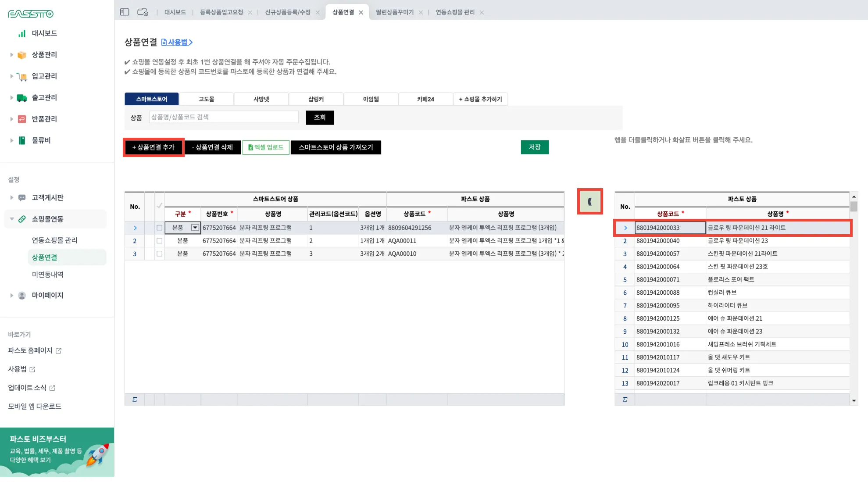Click the 반품관리 red return icon
Image resolution: width=868 pixels, height=482 pixels.
pyautogui.click(x=21, y=119)
